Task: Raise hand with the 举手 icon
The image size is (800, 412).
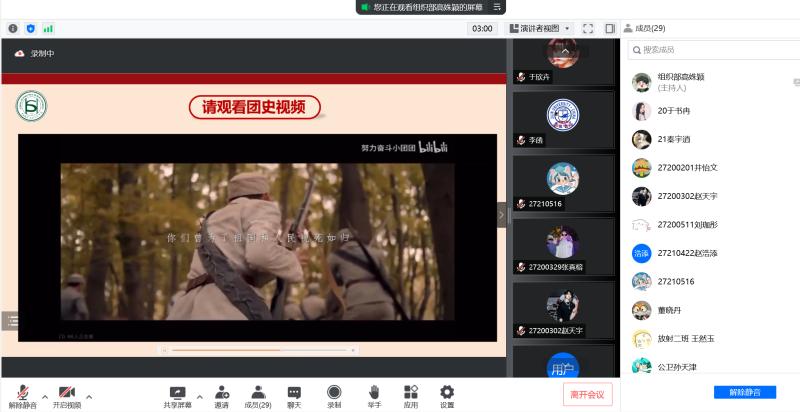Action: [374, 395]
